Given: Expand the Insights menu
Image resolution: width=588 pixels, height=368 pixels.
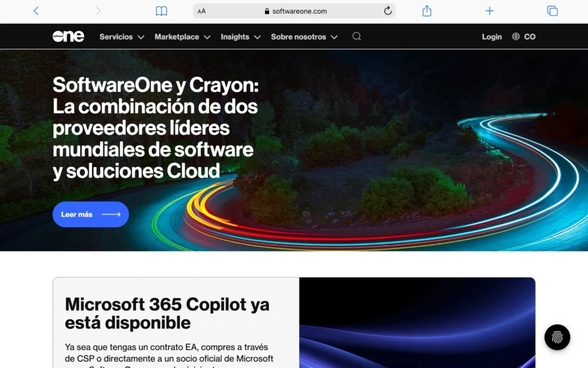Looking at the screenshot, I should click(241, 37).
